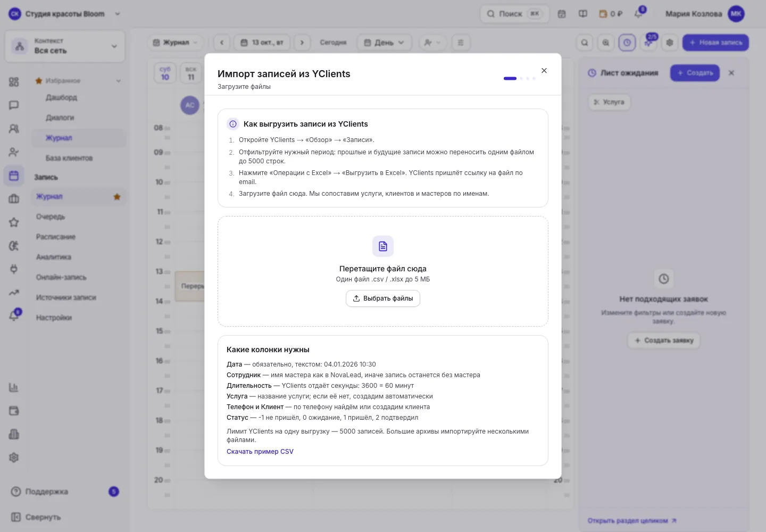Click the Новая запись button

[x=715, y=43]
